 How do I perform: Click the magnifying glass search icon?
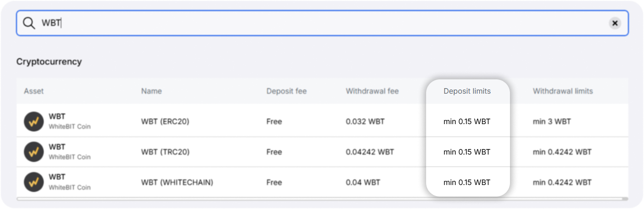[29, 23]
